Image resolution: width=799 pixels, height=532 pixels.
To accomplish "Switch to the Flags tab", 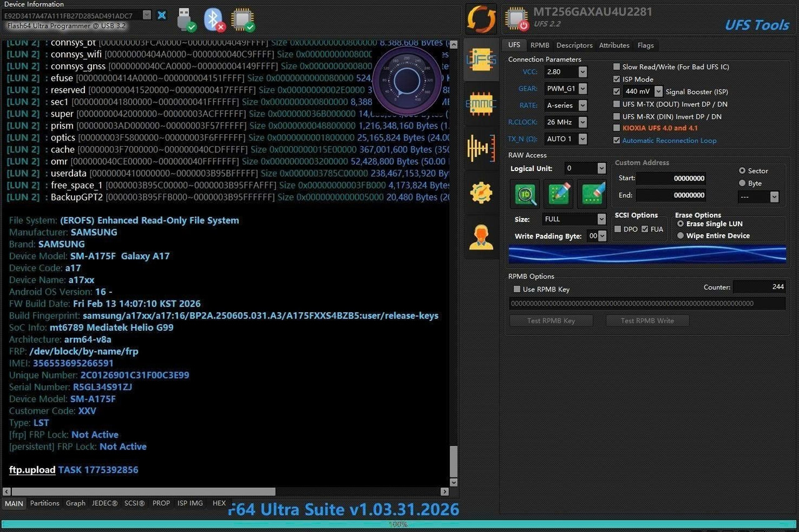I will point(645,45).
